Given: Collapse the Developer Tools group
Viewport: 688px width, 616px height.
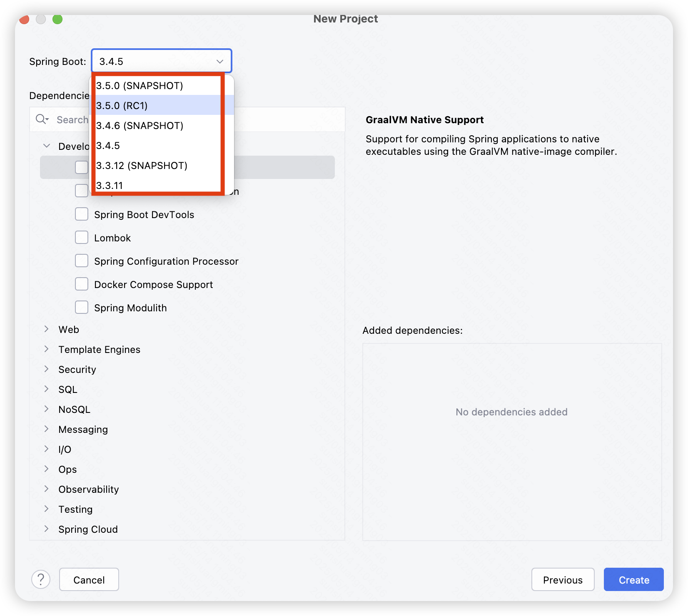Looking at the screenshot, I should click(47, 146).
